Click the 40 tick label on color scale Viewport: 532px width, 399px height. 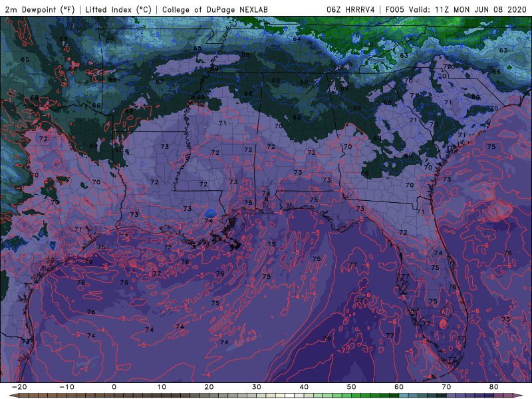tap(304, 387)
